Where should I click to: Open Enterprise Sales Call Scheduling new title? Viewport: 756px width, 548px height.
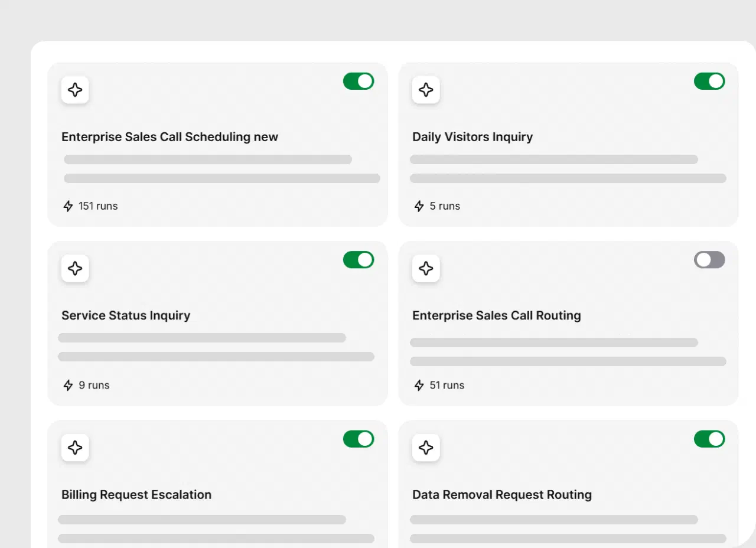click(170, 137)
